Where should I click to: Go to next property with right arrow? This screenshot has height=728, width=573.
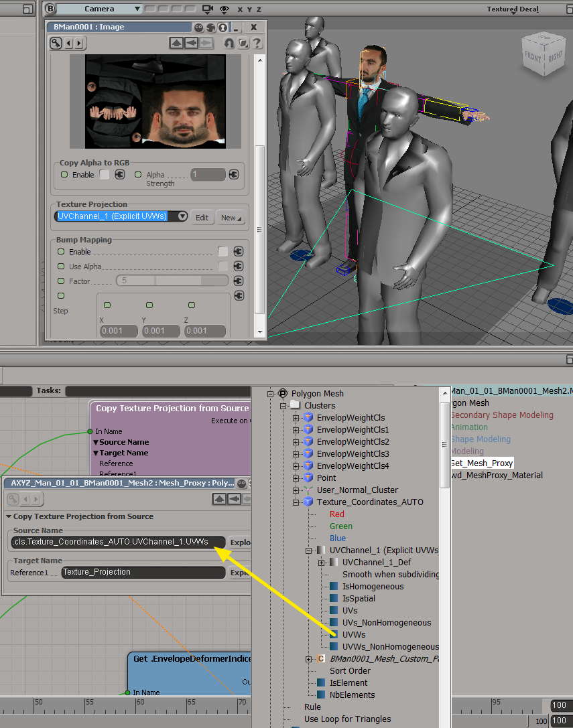pyautogui.click(x=79, y=43)
